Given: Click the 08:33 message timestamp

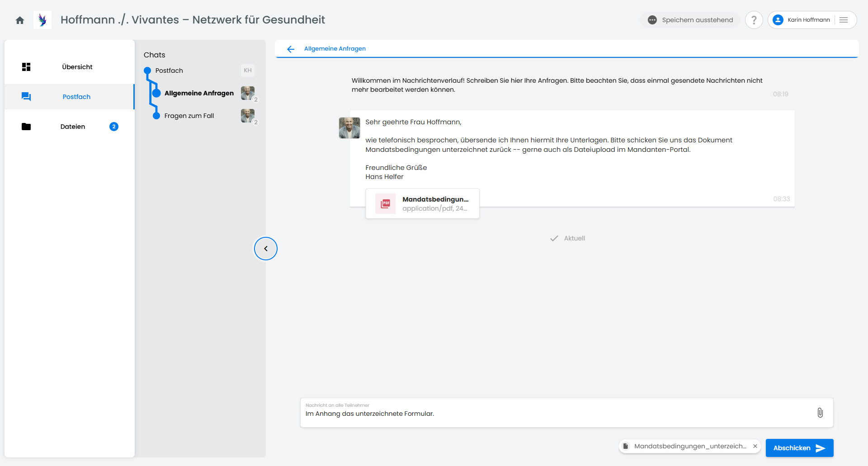Looking at the screenshot, I should [x=781, y=199].
